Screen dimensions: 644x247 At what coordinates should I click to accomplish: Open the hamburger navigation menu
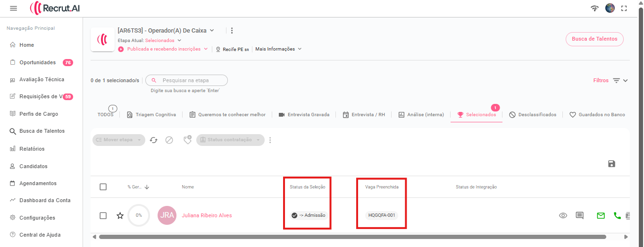click(13, 9)
